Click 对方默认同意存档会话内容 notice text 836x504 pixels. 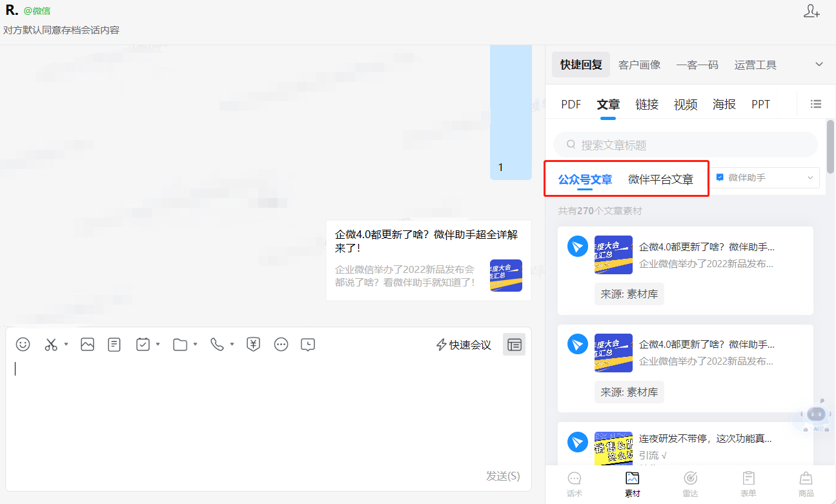tap(61, 30)
